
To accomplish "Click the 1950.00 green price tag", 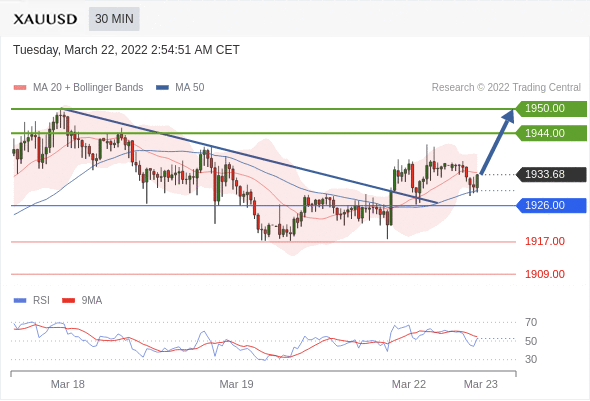I will pos(551,108).
